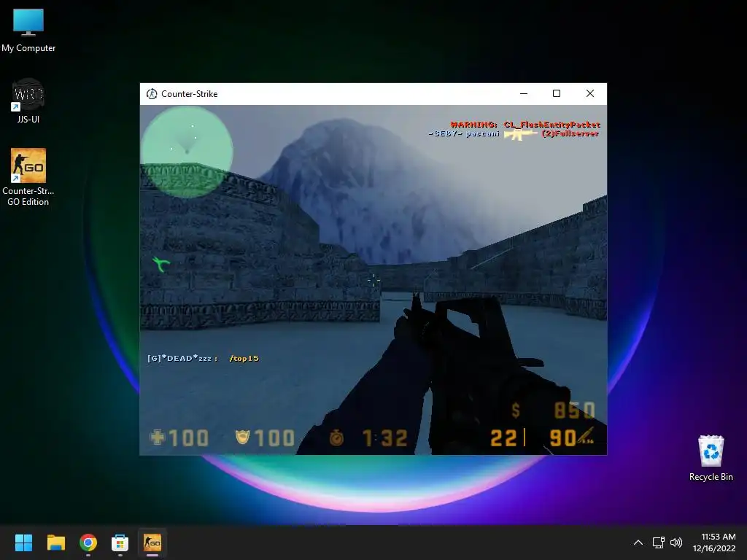Click the armor shield icon in HUD
Screen dimensions: 747x560
[242, 437]
